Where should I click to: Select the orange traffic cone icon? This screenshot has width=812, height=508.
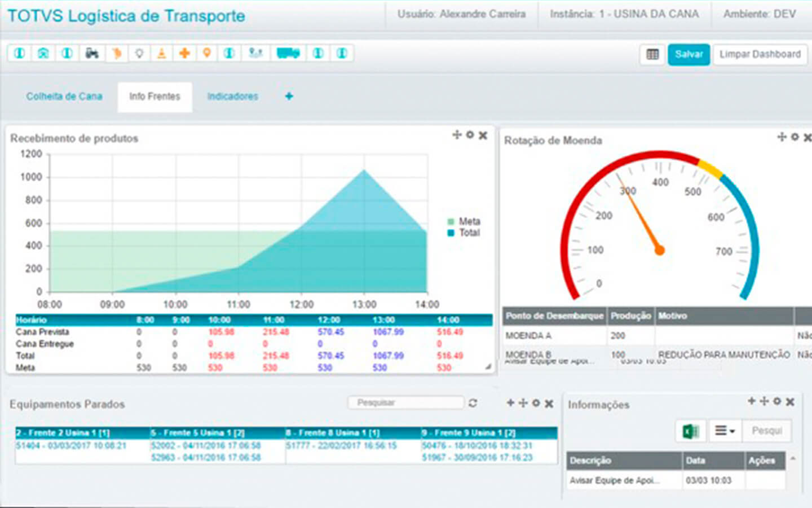(x=162, y=54)
